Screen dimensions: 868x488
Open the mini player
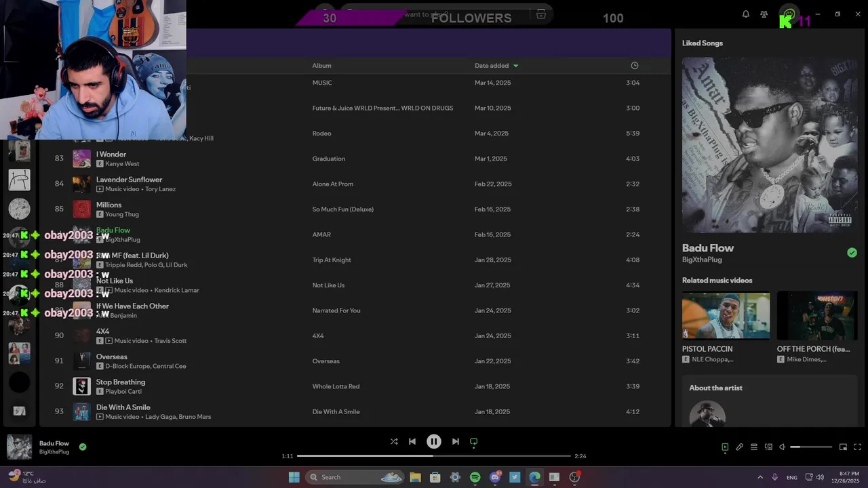pos(844,447)
